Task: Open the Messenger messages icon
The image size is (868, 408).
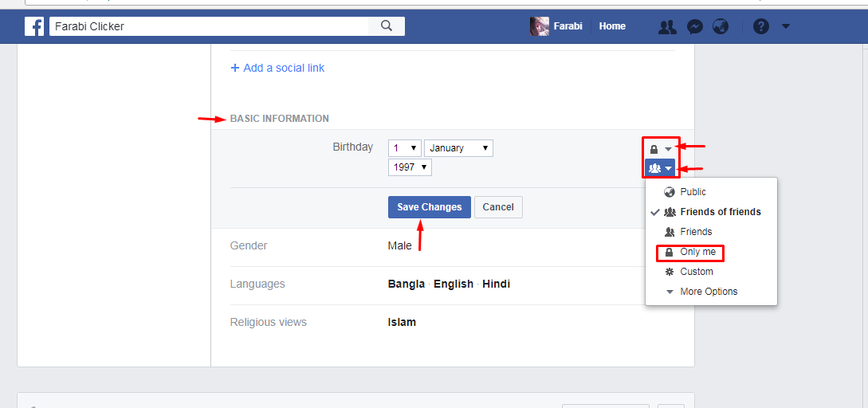Action: tap(695, 26)
